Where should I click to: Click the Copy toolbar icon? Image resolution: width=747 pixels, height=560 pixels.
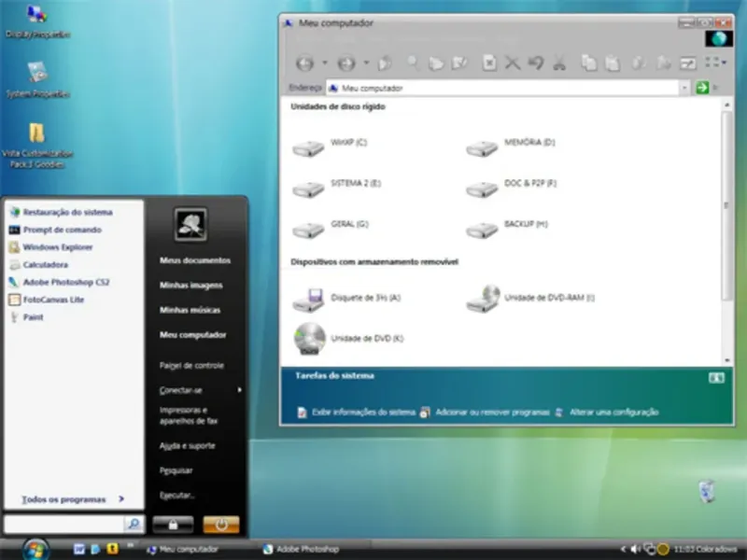pos(589,63)
